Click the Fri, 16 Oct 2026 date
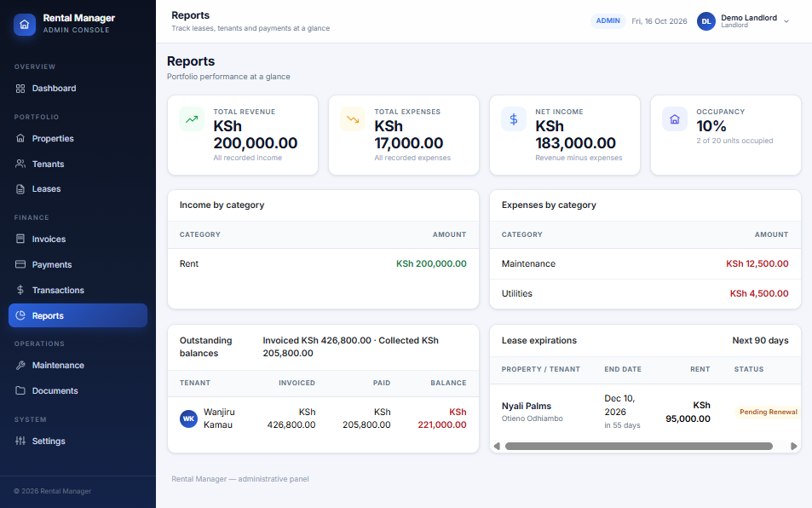 pyautogui.click(x=659, y=21)
